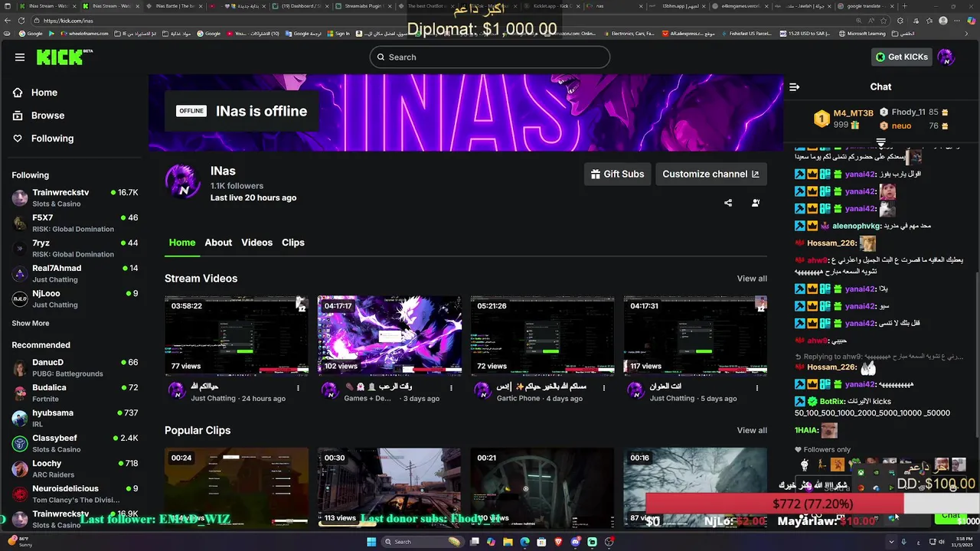Click the taskbar Search box
This screenshot has width=980, height=551.
(x=423, y=542)
